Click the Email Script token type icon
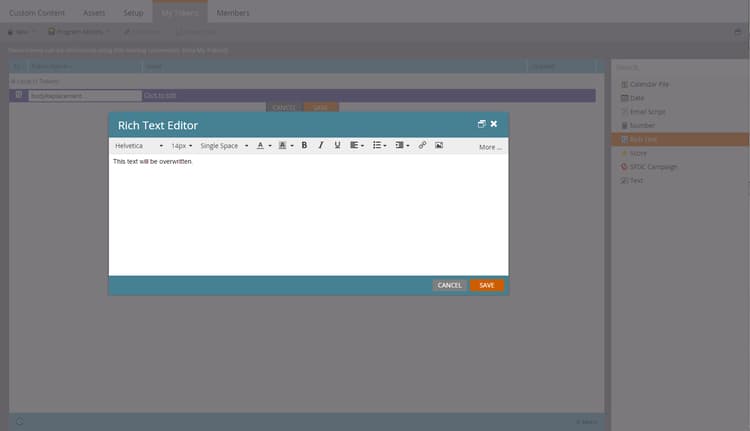 pyautogui.click(x=624, y=112)
